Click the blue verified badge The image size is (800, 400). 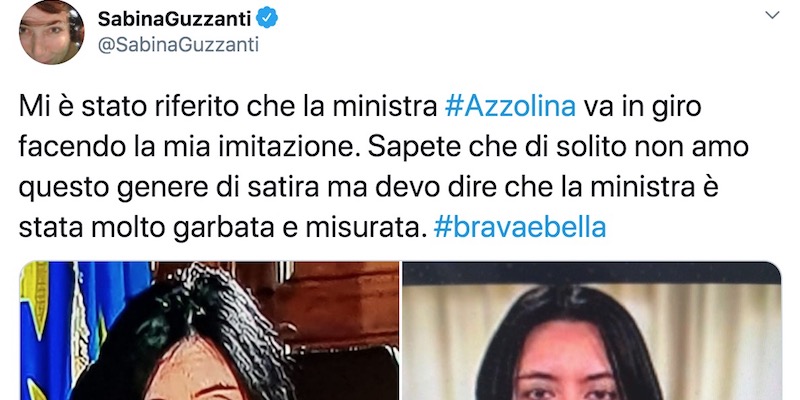coord(267,19)
